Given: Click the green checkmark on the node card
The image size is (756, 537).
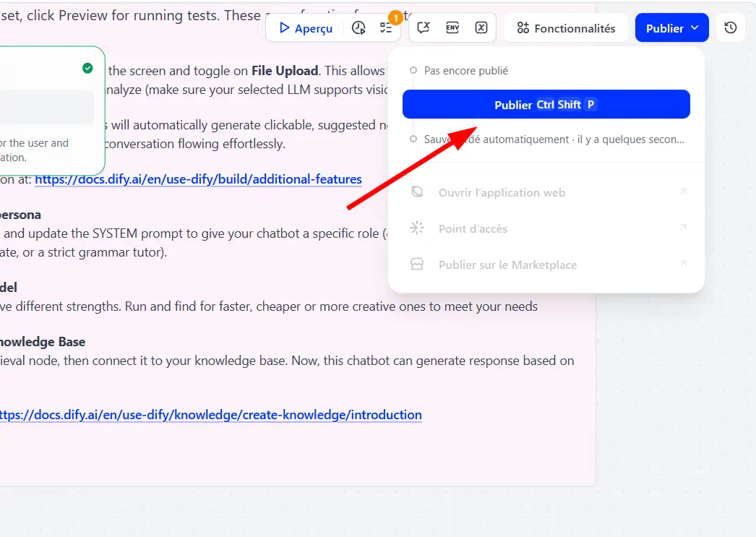Looking at the screenshot, I should [87, 68].
